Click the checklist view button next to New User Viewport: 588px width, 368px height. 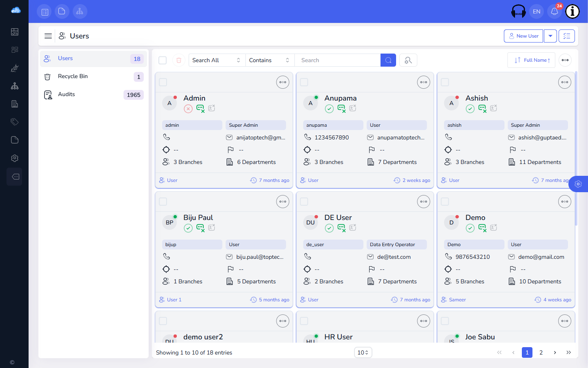tap(567, 36)
